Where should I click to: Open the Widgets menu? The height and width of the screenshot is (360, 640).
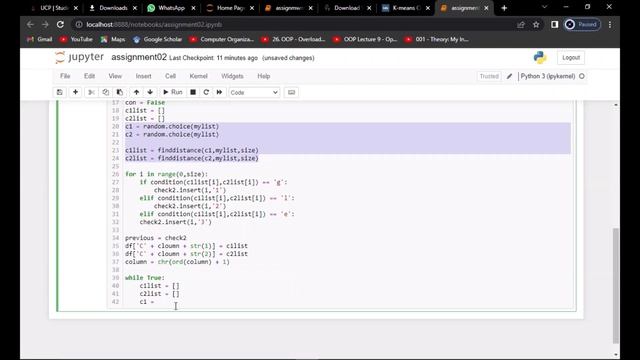tap(232, 76)
